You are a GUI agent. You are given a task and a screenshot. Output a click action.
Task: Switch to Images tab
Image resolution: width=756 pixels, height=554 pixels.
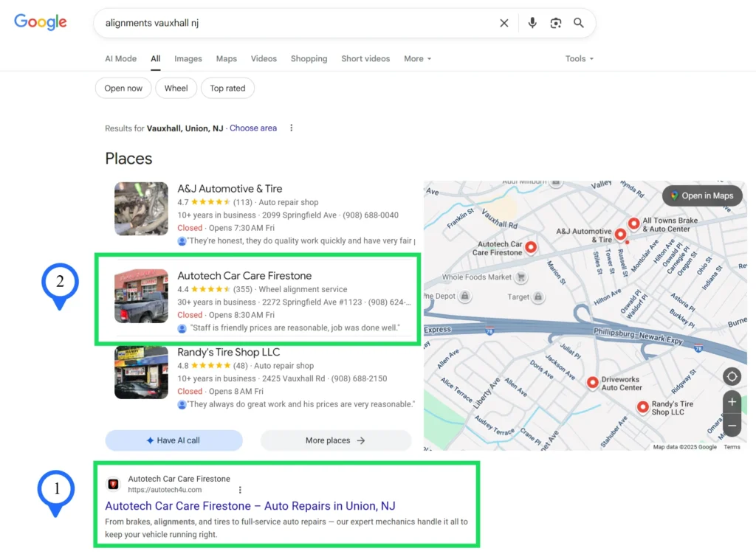point(188,59)
